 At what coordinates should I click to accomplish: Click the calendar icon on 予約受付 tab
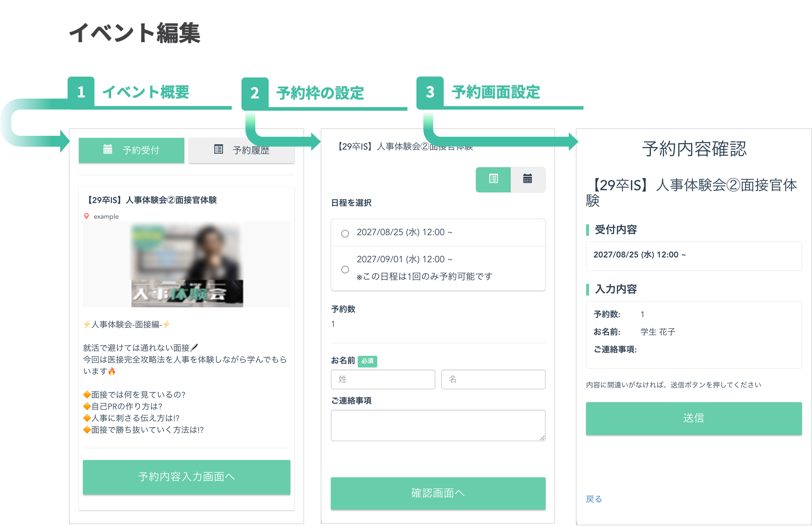click(x=107, y=149)
